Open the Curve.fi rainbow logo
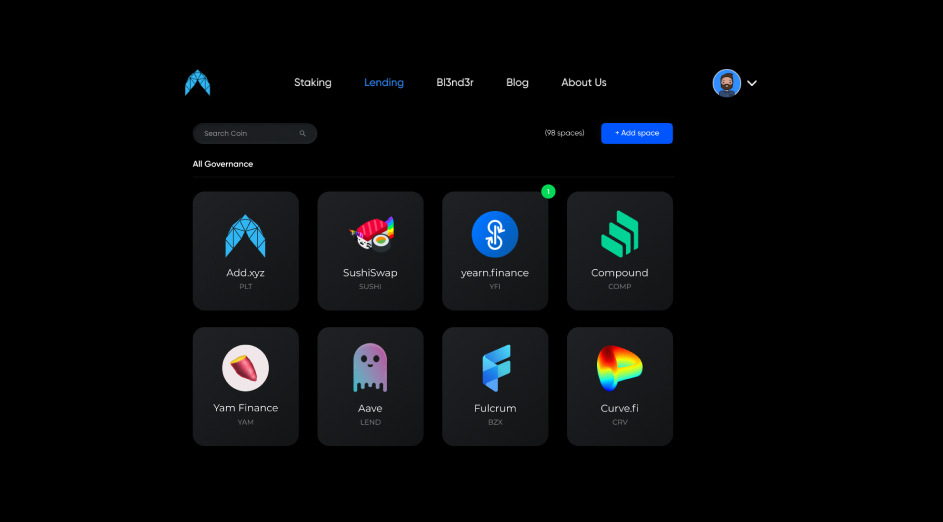 619,368
